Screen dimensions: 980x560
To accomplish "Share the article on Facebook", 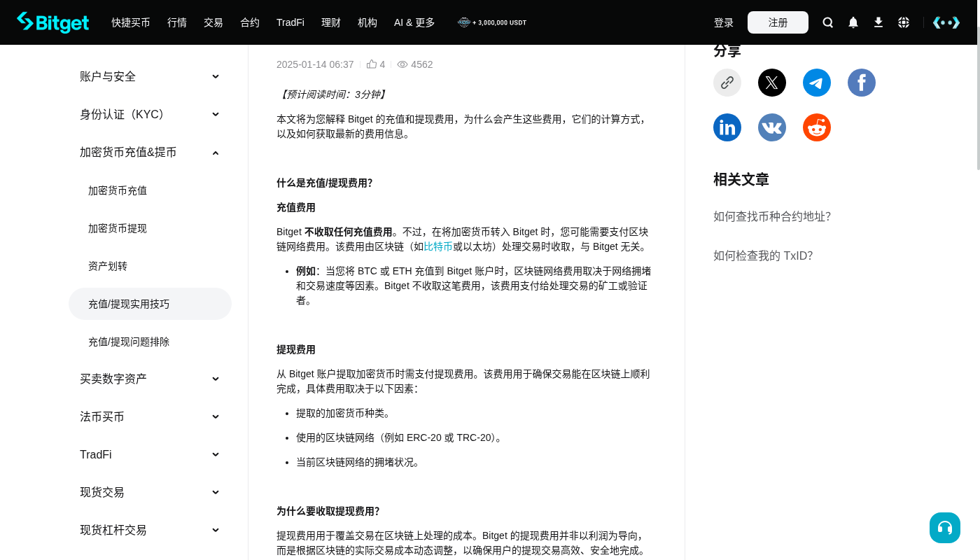I will (x=862, y=83).
